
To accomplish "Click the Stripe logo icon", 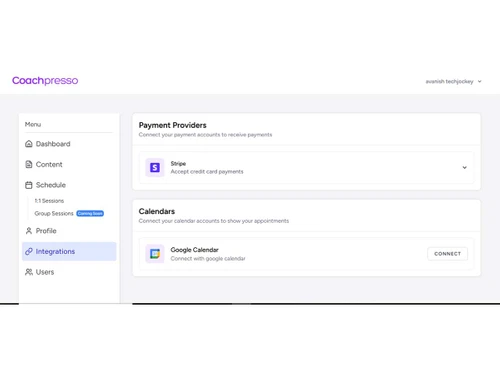I will (155, 167).
